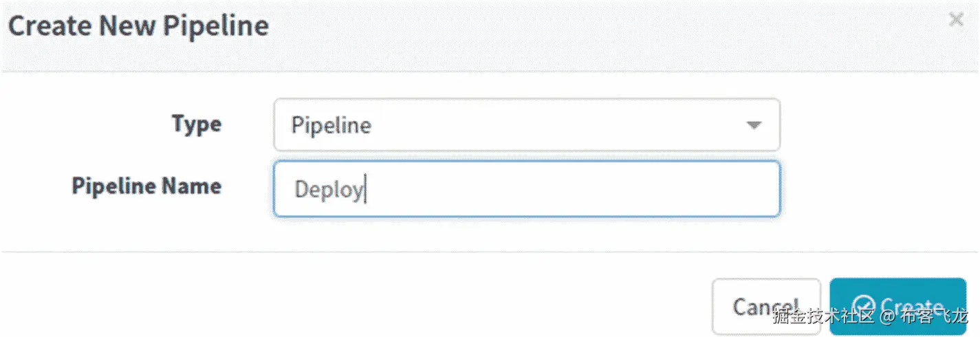Close the Create New Pipeline dialog
This screenshot has height=337, width=980.
(x=956, y=20)
